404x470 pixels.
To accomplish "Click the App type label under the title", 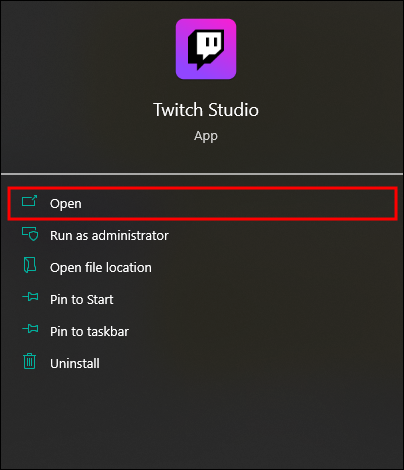I will 206,136.
